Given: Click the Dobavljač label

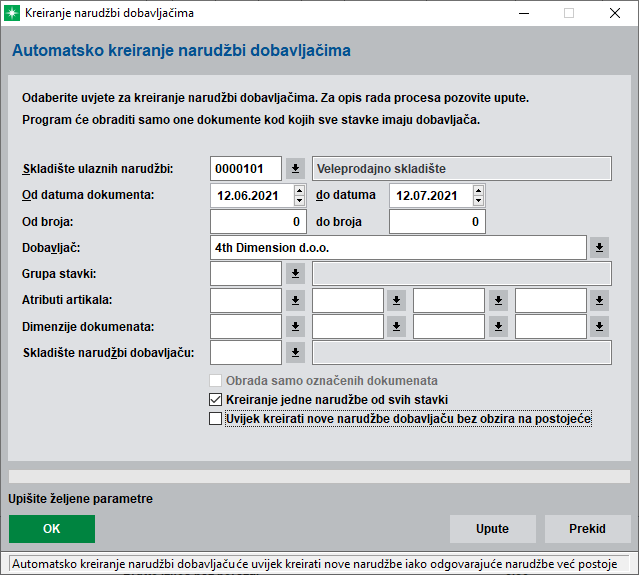Looking at the screenshot, I should tap(51, 248).
